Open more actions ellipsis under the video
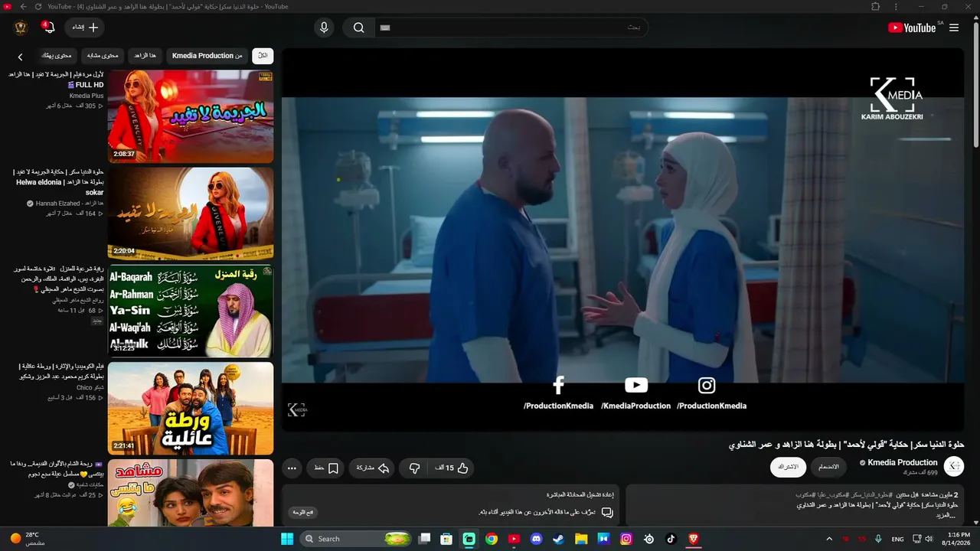Screen dimensions: 980x551 [292, 468]
